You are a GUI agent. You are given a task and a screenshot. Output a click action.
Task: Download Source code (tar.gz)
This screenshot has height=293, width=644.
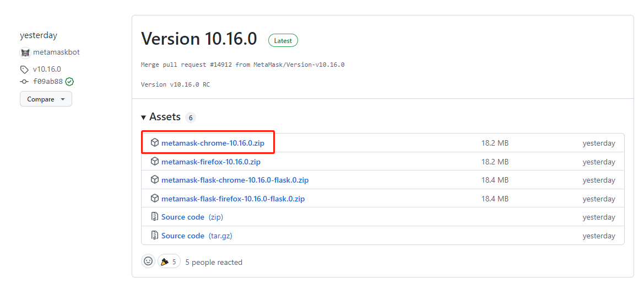pos(197,236)
